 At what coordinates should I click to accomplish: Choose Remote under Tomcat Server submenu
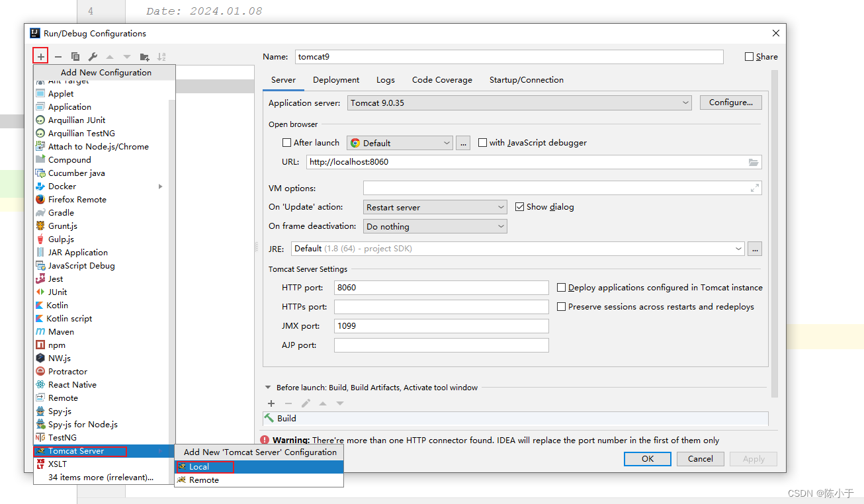click(259, 480)
